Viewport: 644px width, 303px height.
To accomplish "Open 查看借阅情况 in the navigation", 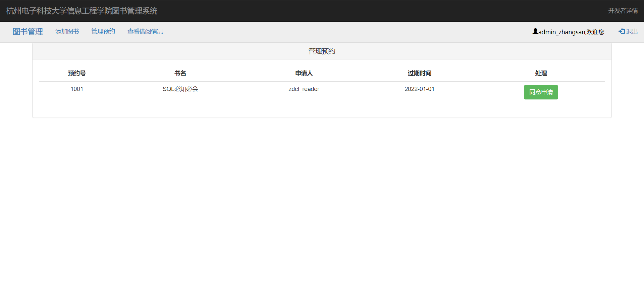I will tap(145, 32).
